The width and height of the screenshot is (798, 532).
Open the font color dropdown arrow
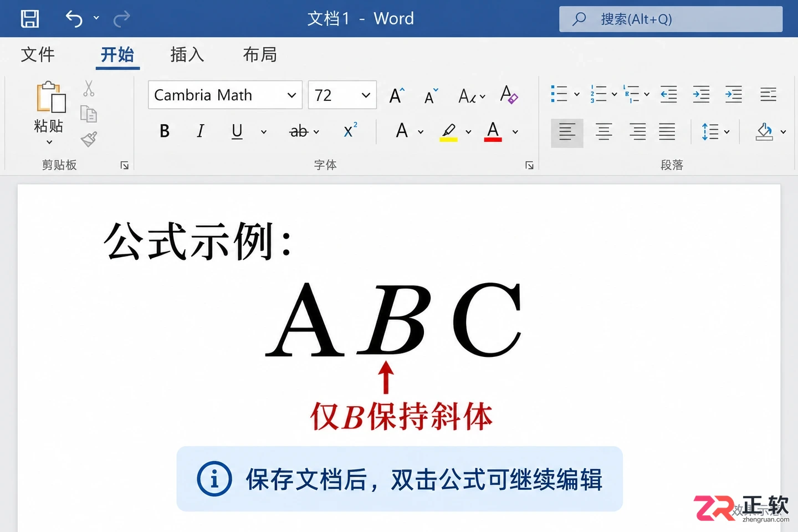515,132
